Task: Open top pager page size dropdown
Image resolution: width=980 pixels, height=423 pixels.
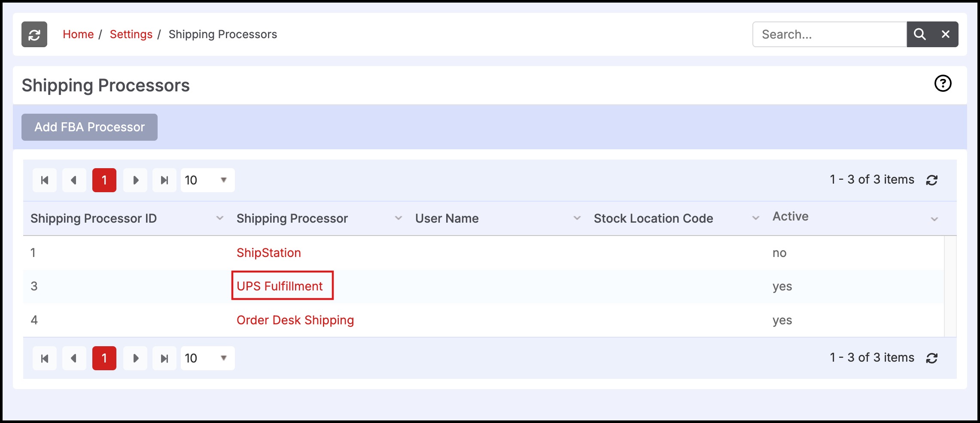Action: (x=207, y=180)
